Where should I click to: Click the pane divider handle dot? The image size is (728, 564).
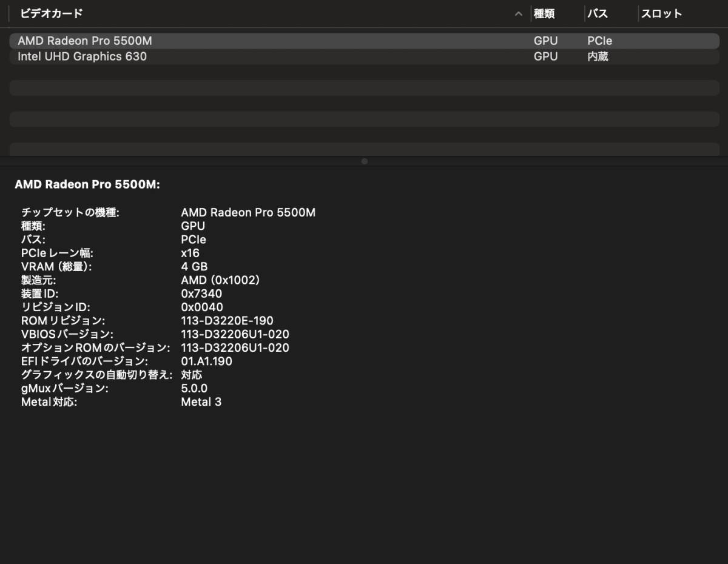coord(364,161)
